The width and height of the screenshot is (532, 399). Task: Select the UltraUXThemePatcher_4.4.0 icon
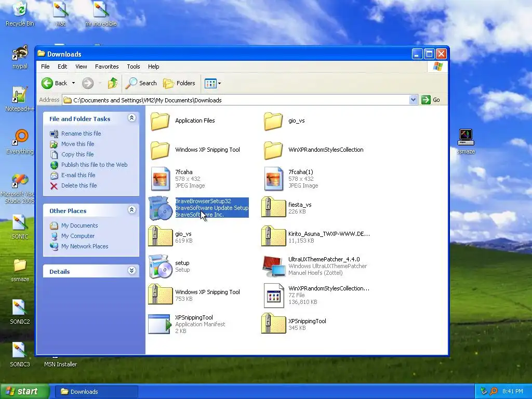[x=274, y=267]
